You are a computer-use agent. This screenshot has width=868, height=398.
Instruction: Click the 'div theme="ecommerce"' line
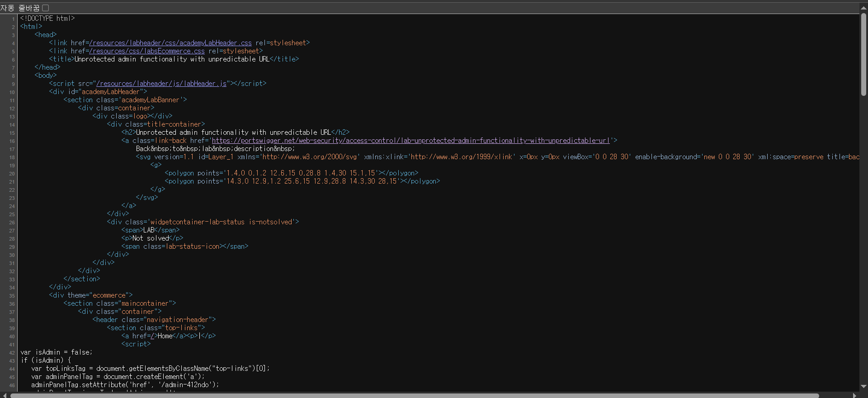[91, 295]
